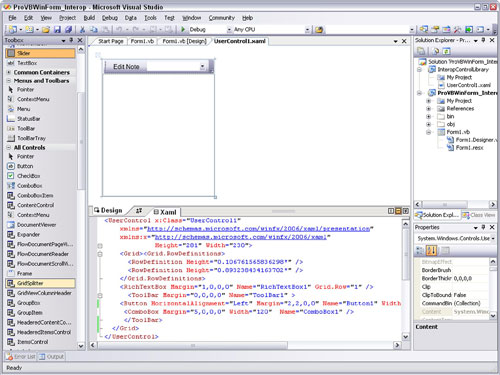Click the swap panes icon between Design and Xaml
Screen dimensions: 500x375
click(x=139, y=210)
